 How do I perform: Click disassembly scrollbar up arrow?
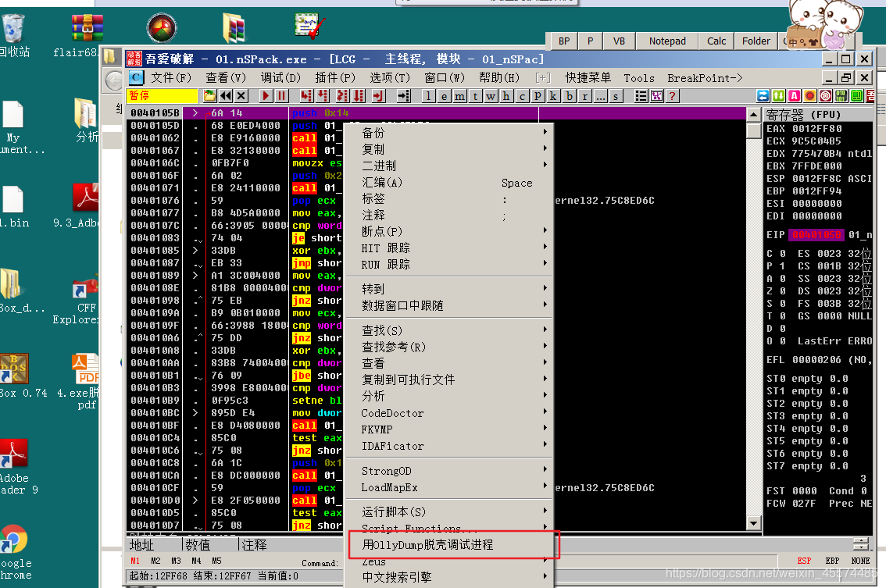[753, 115]
